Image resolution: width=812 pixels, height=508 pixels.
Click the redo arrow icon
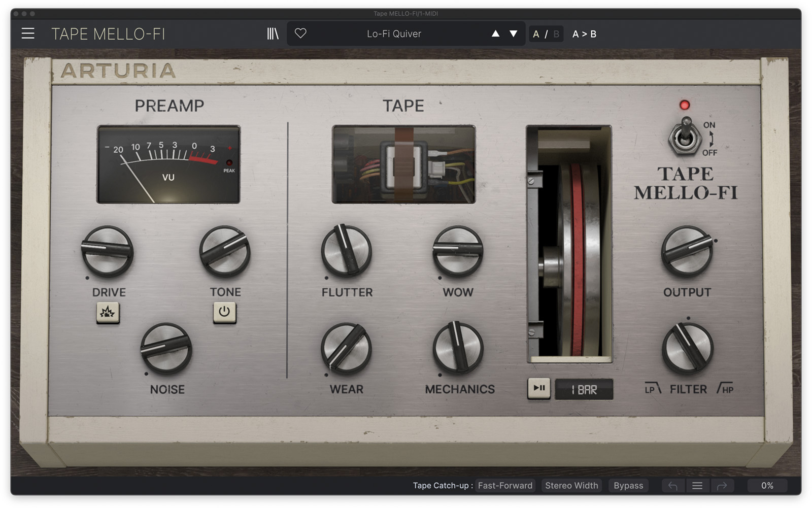pyautogui.click(x=722, y=486)
